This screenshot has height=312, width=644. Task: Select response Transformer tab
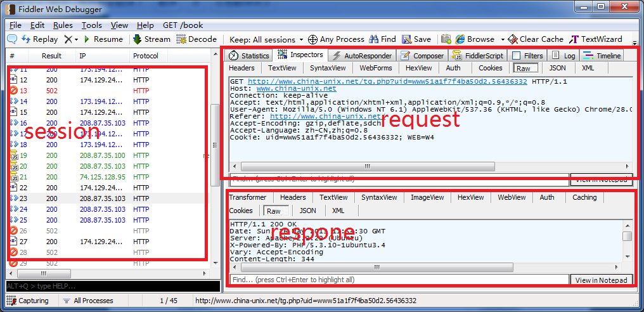click(248, 197)
